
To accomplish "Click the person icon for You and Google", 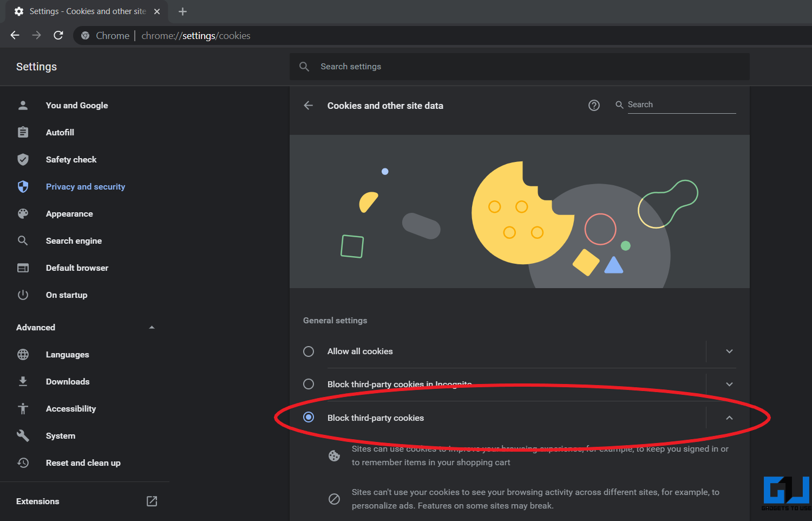I will pos(23,106).
